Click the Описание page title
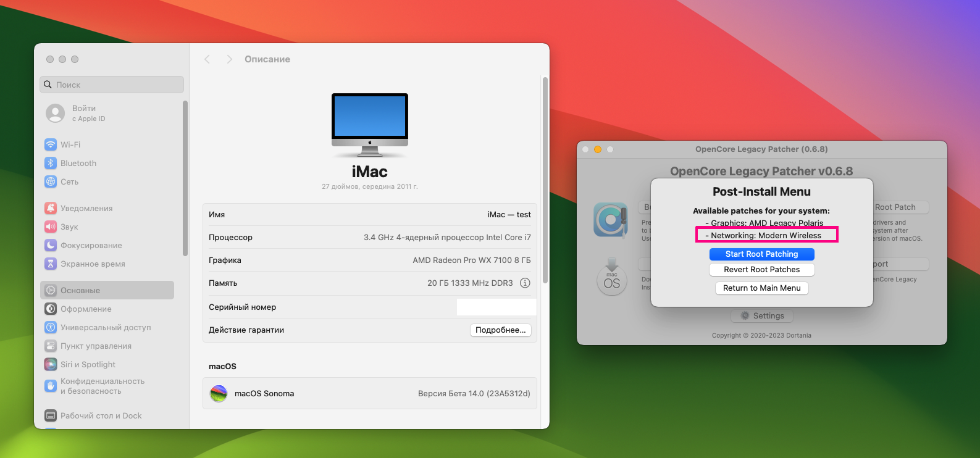Viewport: 980px width, 458px height. [x=267, y=59]
